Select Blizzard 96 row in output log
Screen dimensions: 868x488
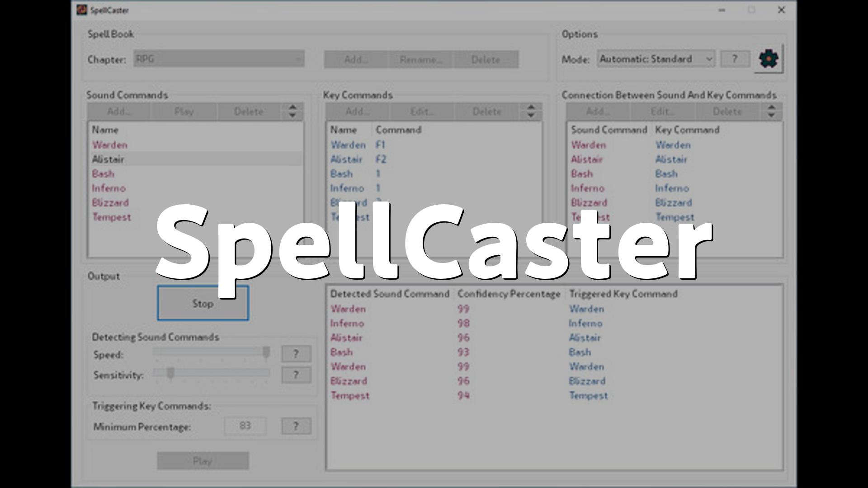coord(554,381)
